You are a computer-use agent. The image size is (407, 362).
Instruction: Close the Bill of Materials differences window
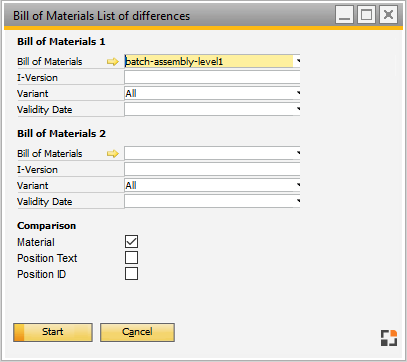pyautogui.click(x=388, y=15)
